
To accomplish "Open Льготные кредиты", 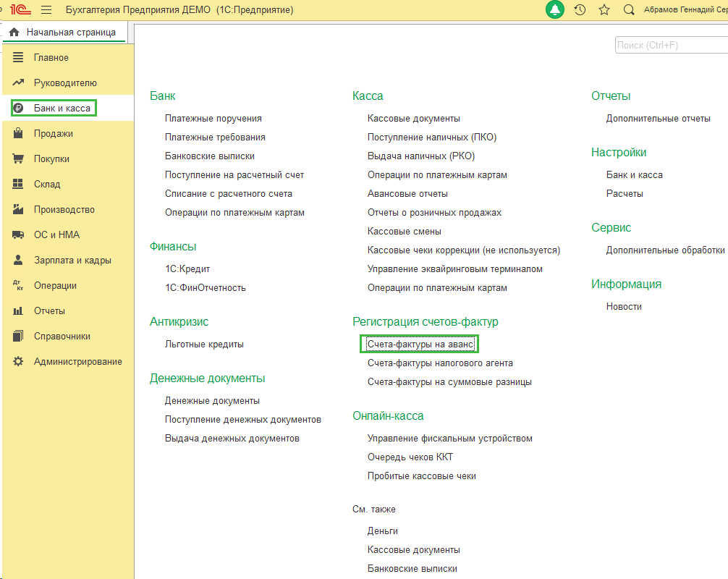I will pos(204,344).
